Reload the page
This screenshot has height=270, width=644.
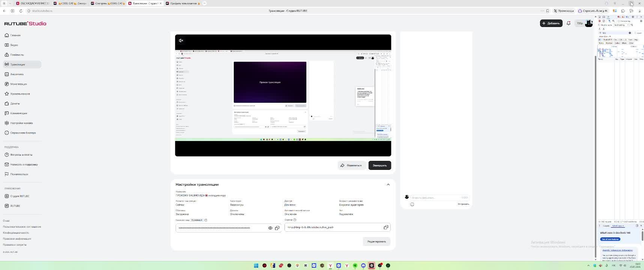pyautogui.click(x=21, y=11)
